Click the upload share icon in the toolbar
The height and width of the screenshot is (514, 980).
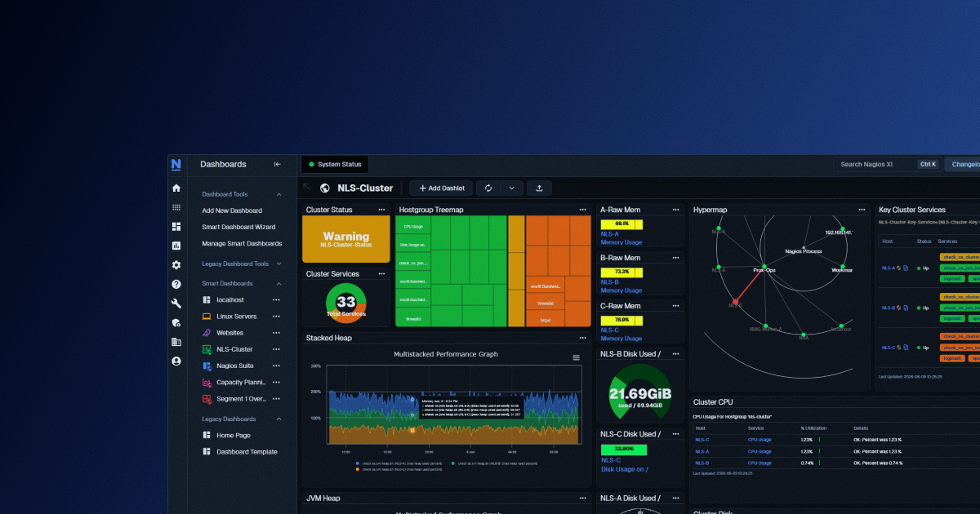tap(539, 188)
